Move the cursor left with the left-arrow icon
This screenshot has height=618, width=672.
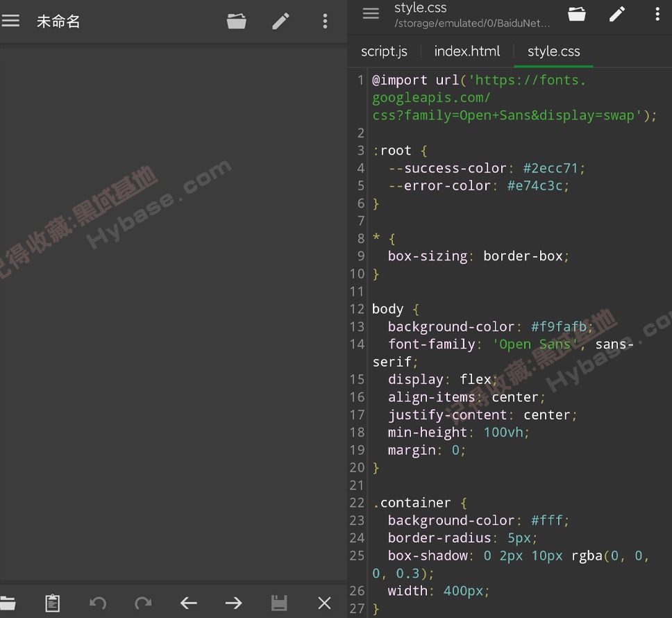click(188, 603)
